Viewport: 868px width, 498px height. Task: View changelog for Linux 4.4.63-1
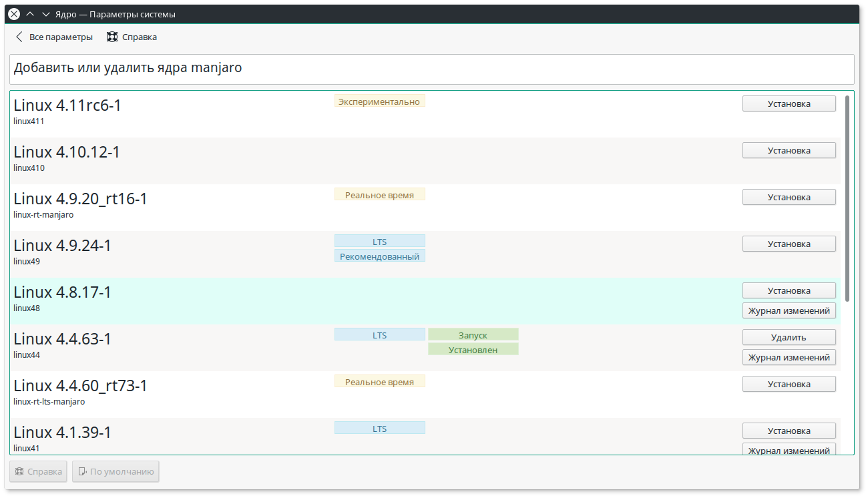coord(789,357)
